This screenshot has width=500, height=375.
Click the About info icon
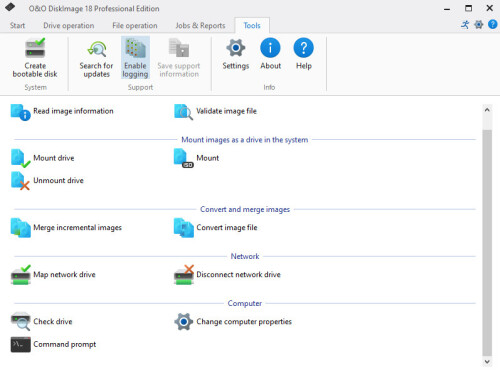tap(270, 48)
